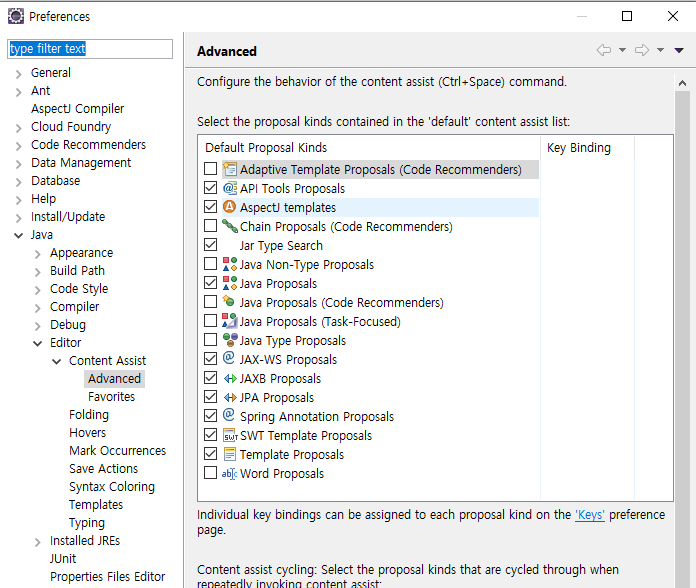Open the 'Keys' preference link
Image resolution: width=696 pixels, height=588 pixels.
click(x=589, y=515)
